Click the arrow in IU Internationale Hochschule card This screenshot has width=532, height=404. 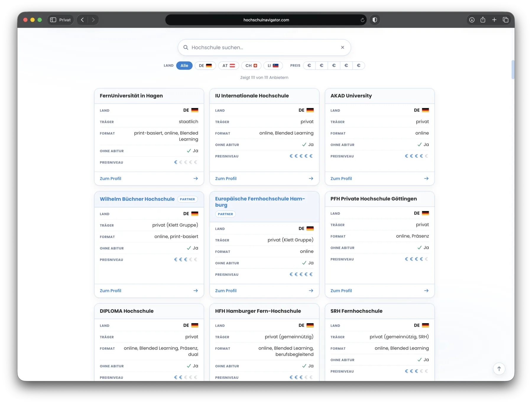click(311, 178)
